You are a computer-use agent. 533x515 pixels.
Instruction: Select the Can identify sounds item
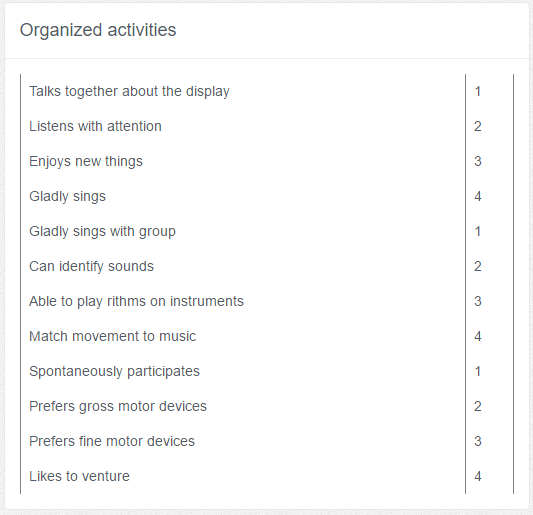click(267, 267)
